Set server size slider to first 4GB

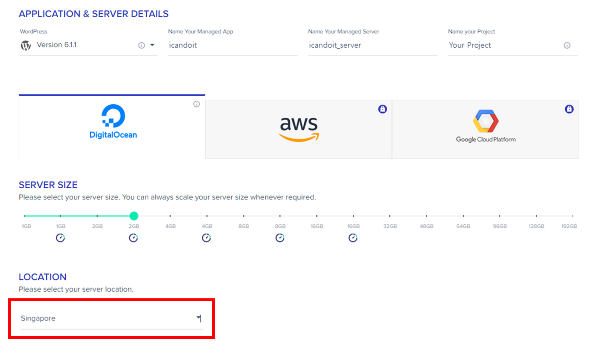[170, 216]
